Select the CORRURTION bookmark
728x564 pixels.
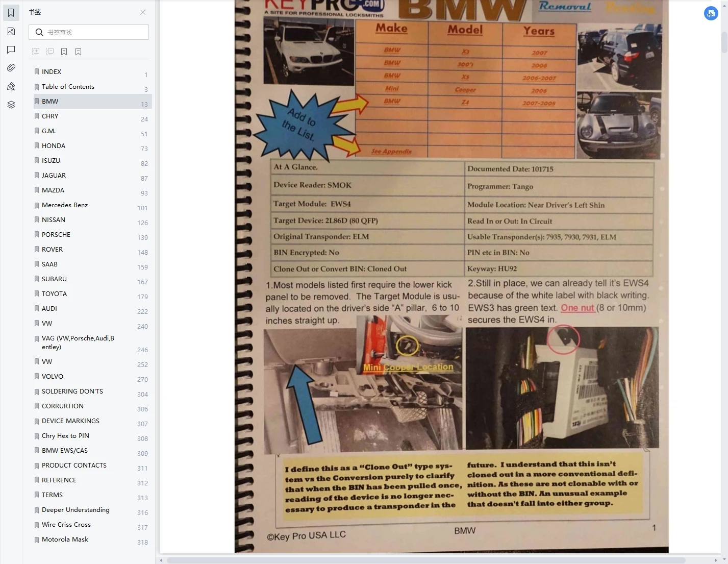click(92, 406)
